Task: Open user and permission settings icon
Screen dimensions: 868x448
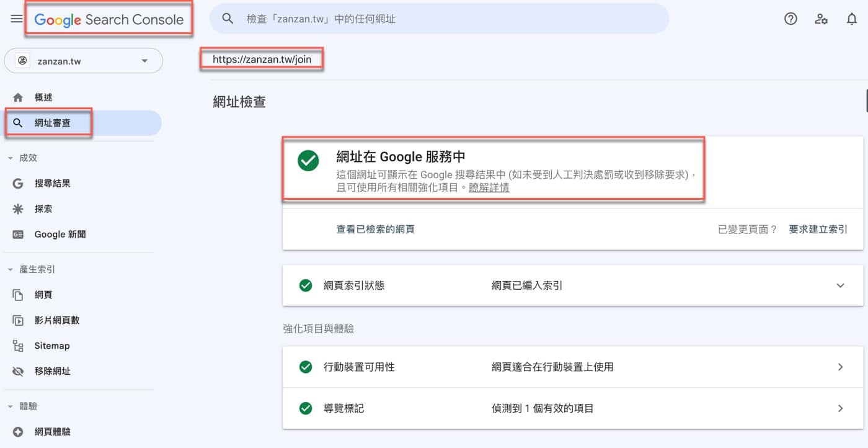Action: pos(821,19)
